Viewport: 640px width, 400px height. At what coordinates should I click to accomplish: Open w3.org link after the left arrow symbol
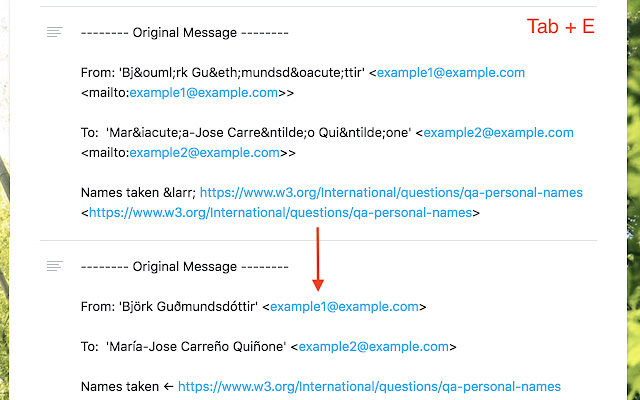click(369, 387)
